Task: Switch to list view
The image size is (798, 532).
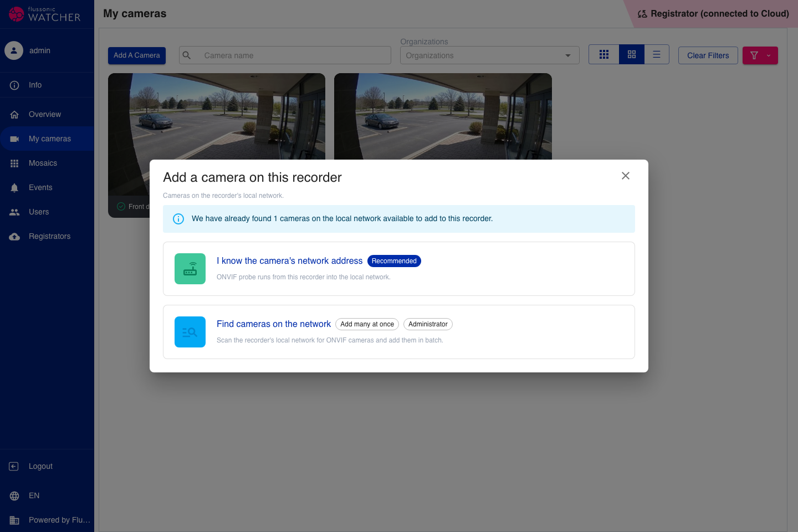Action: [657, 54]
